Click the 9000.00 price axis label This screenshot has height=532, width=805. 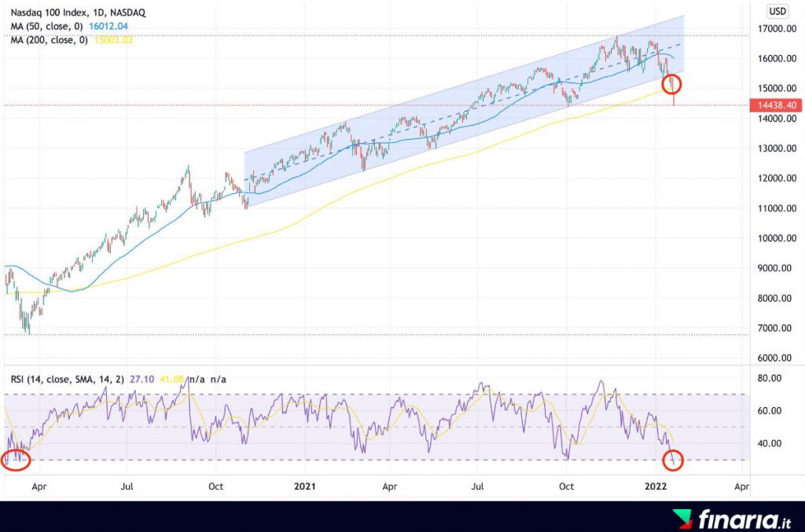coord(774,268)
